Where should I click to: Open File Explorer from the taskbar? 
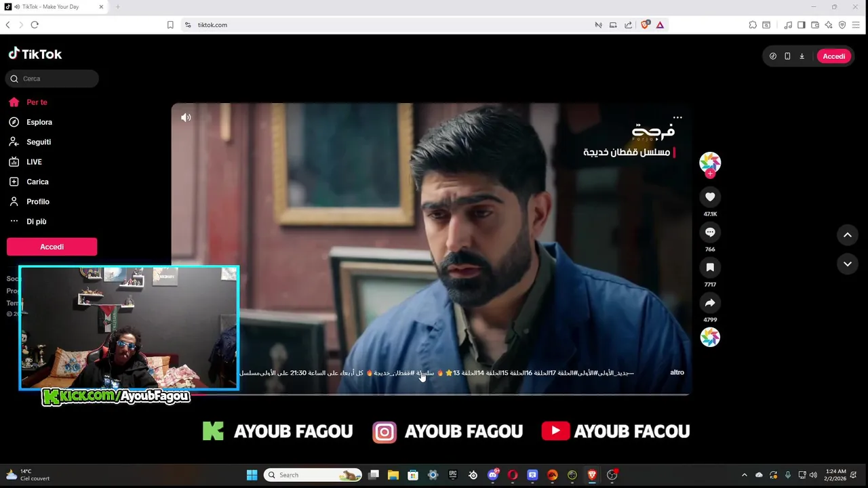tap(393, 474)
